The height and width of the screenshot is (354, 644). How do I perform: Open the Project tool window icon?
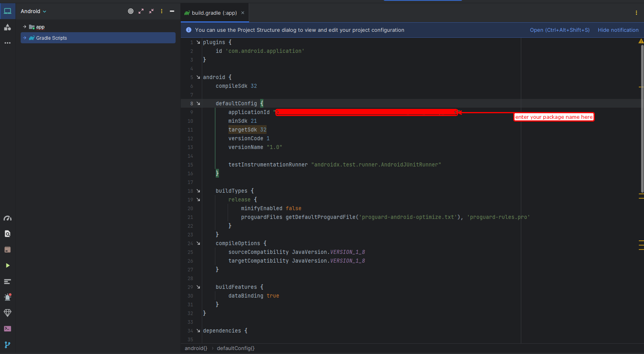pos(8,11)
